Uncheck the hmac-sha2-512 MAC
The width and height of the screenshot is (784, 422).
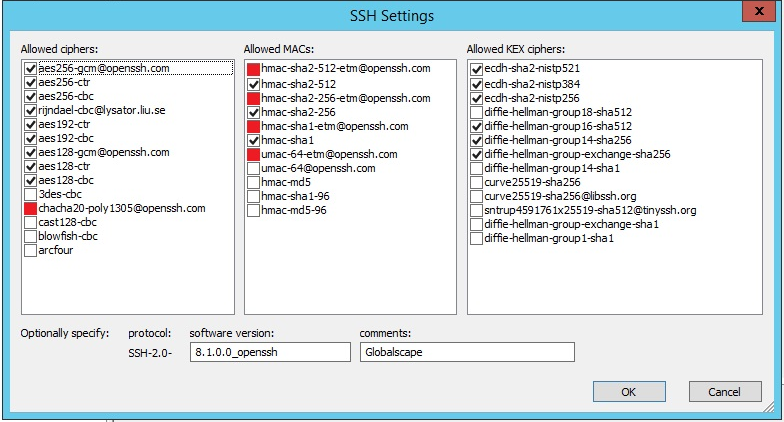(x=254, y=84)
